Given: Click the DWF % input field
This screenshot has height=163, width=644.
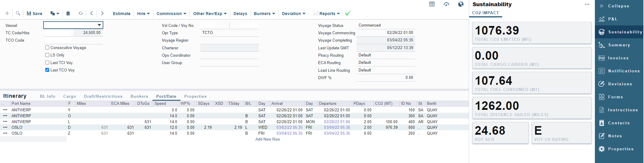Looking at the screenshot, I should tap(386, 78).
